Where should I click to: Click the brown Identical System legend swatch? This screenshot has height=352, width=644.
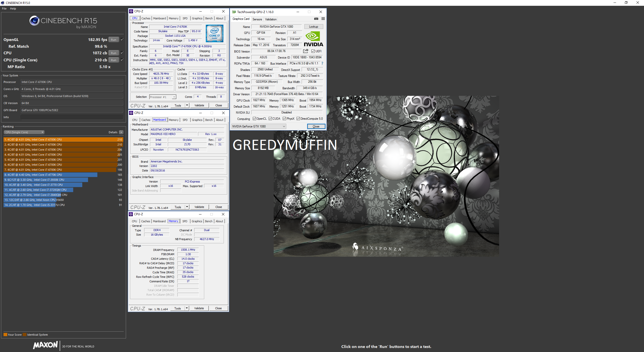24,335
